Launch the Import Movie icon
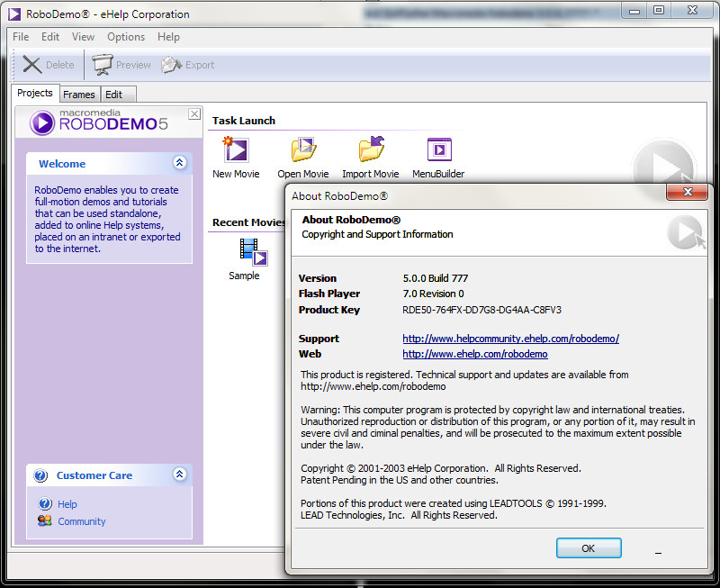 point(371,150)
